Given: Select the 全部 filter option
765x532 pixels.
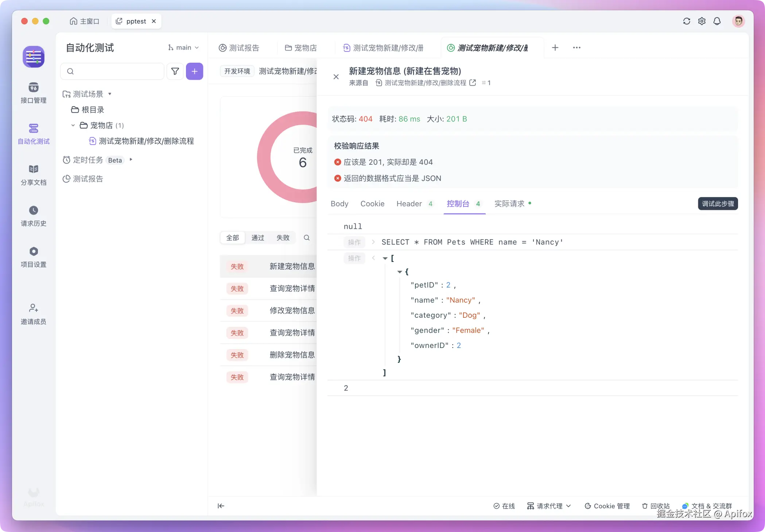Looking at the screenshot, I should [x=233, y=238].
